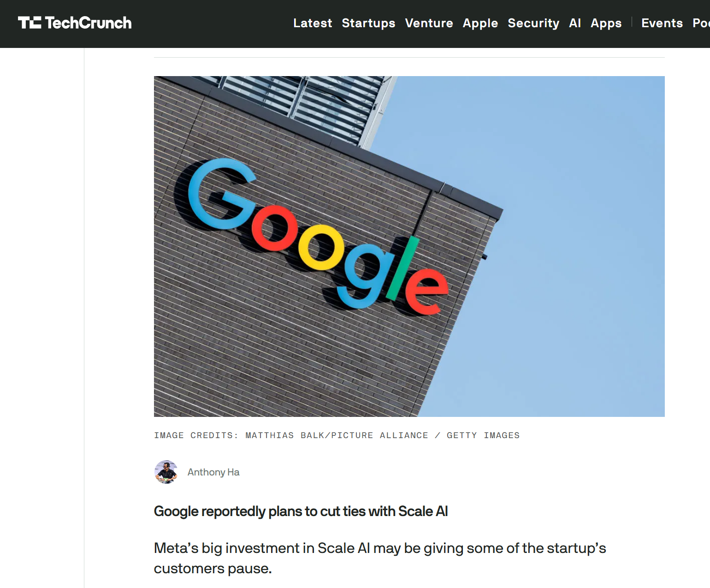
Task: Click the Google building article image
Action: (x=409, y=246)
